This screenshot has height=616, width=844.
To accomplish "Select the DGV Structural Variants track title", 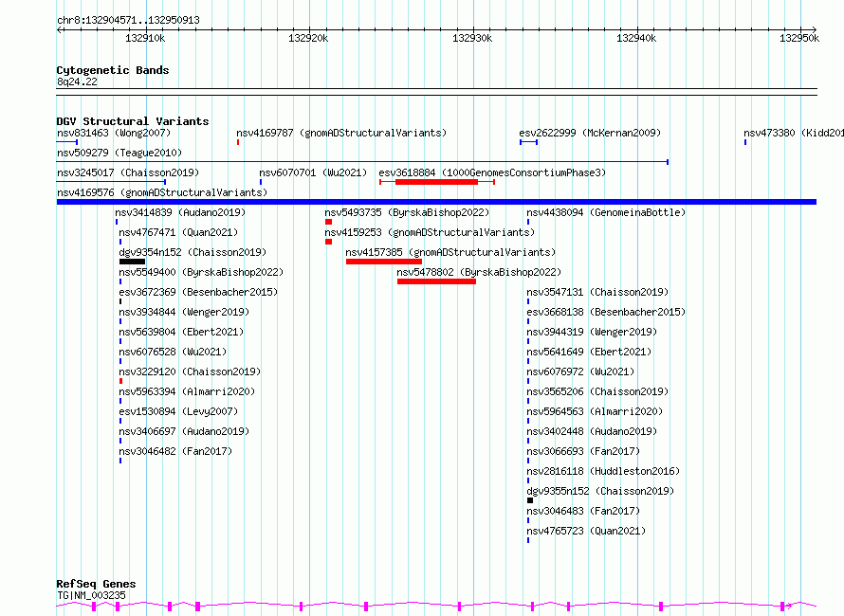I will [x=133, y=121].
